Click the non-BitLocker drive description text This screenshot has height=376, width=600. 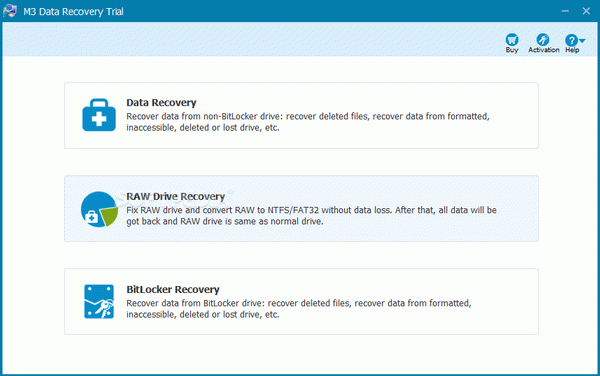click(308, 122)
